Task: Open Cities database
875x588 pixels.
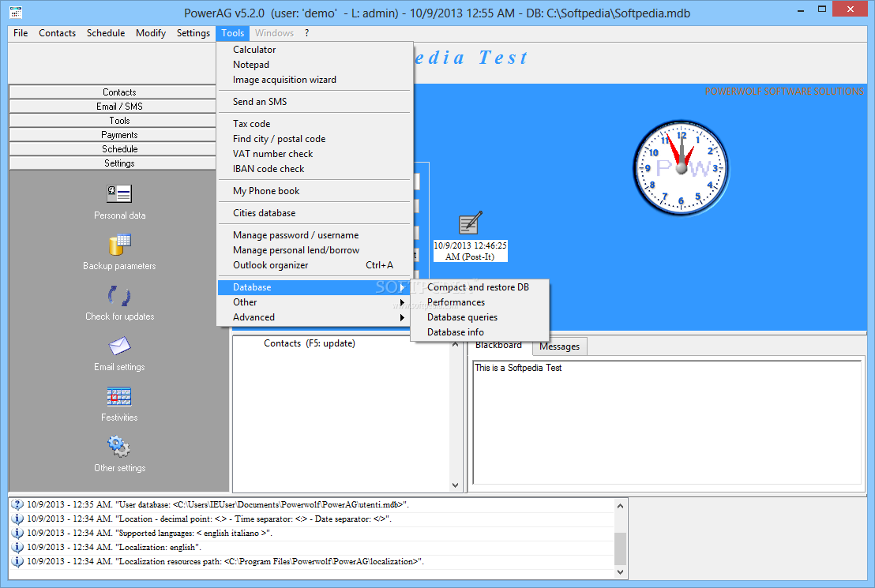Action: 314,213
